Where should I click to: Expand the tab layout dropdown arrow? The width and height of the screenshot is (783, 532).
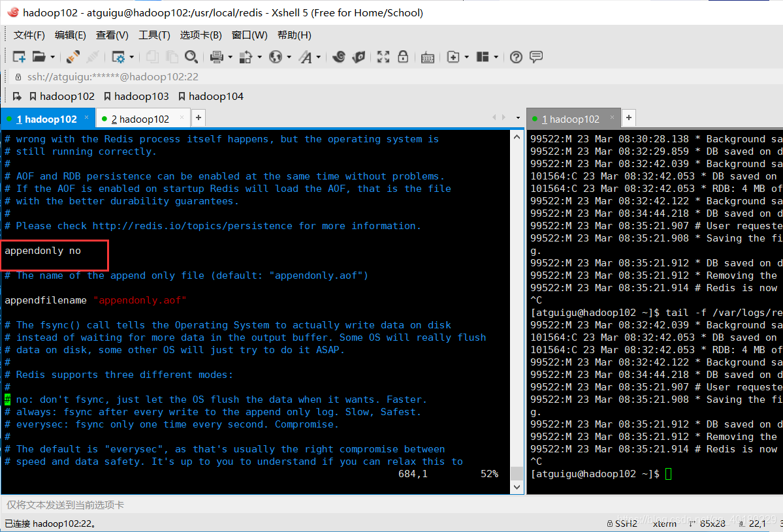(x=496, y=57)
